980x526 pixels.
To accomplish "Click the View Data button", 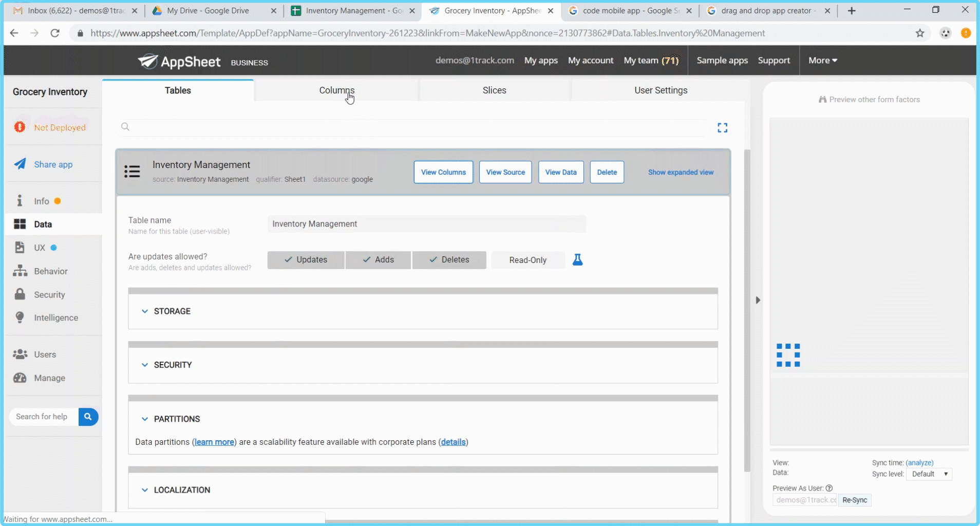I will [561, 172].
